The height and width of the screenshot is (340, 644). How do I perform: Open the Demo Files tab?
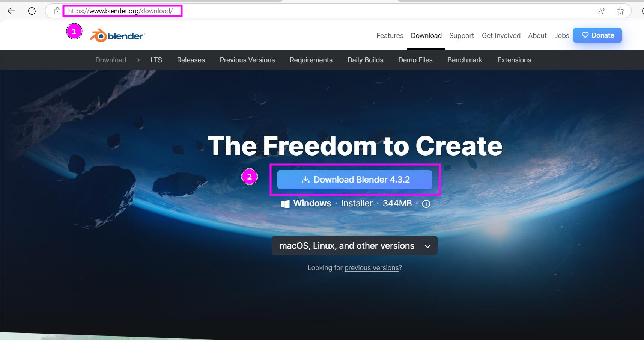pyautogui.click(x=415, y=60)
